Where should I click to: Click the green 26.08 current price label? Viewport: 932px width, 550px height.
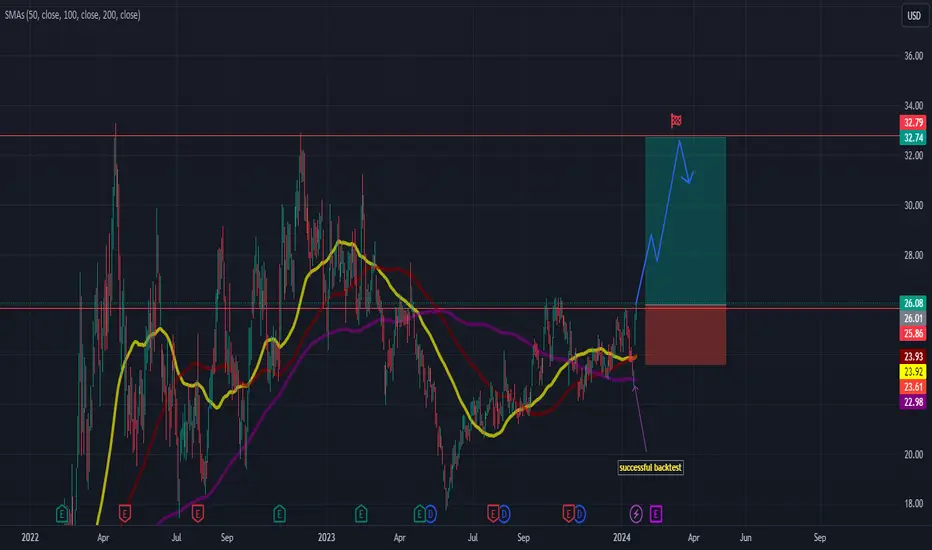913,303
